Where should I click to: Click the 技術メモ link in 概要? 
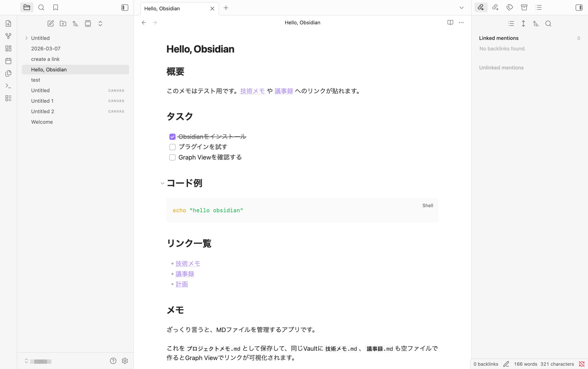click(252, 91)
